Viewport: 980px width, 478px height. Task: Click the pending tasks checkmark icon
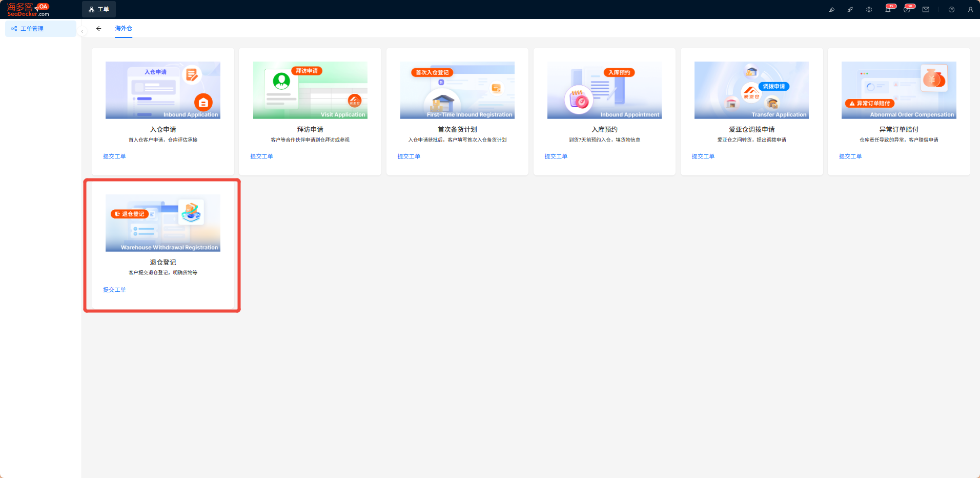click(907, 9)
